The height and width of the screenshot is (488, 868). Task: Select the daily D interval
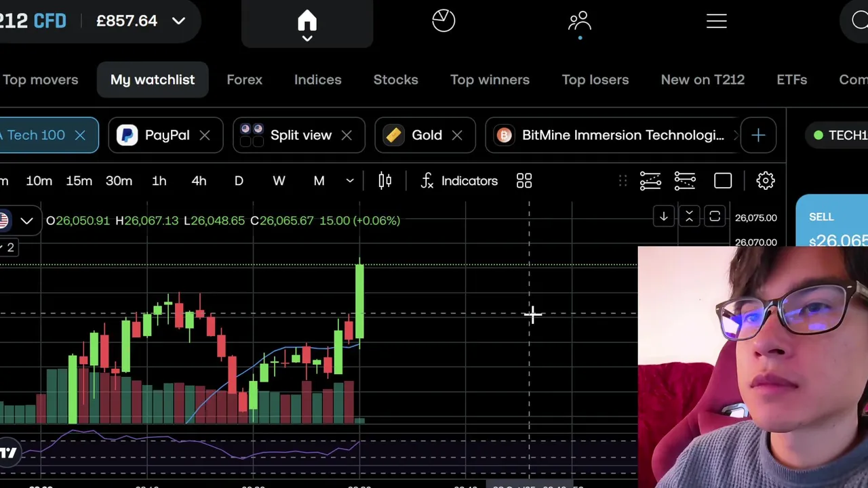tap(239, 181)
